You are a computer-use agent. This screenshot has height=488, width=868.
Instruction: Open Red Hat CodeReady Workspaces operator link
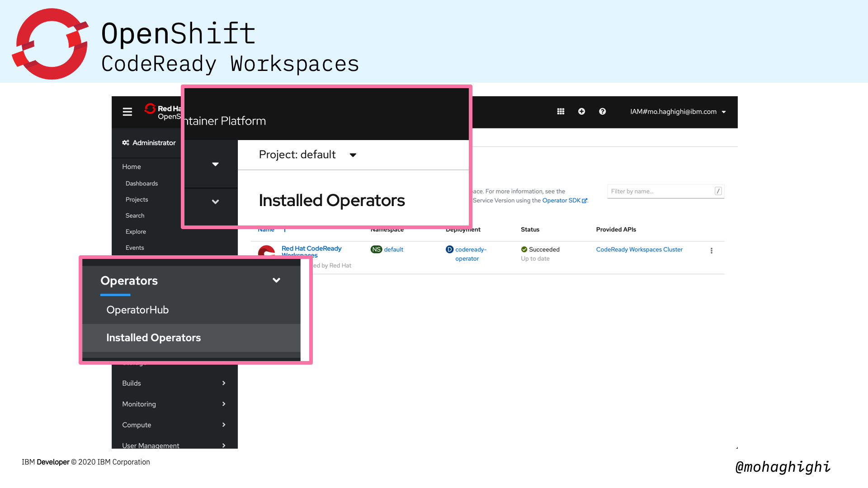[311, 251]
